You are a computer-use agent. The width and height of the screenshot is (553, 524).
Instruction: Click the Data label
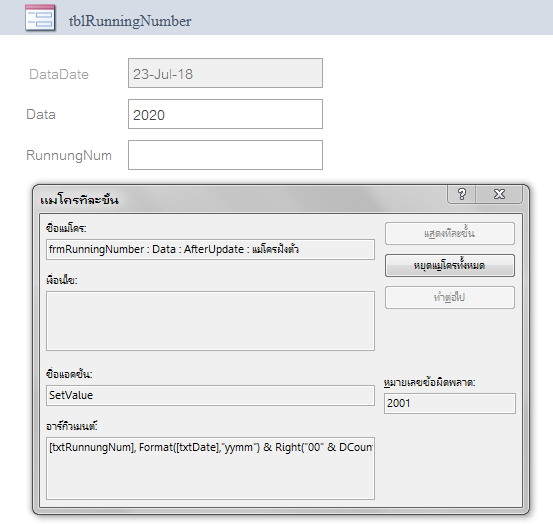[x=41, y=115]
